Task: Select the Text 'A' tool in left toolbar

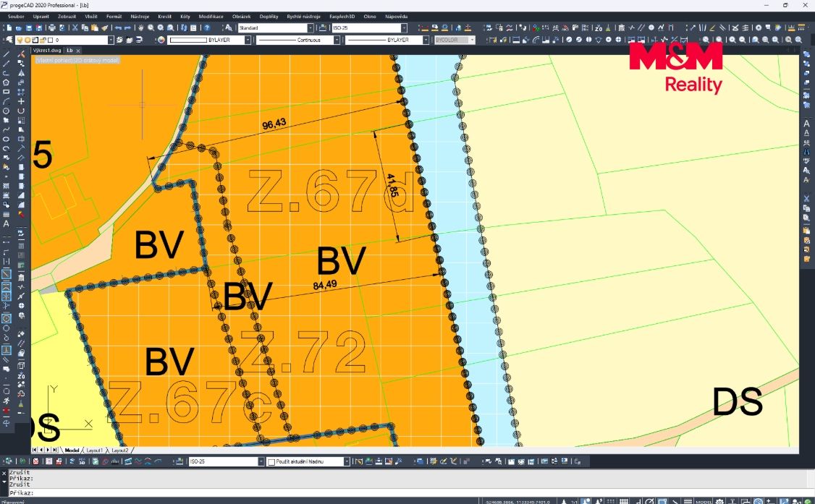Action: coord(7,223)
